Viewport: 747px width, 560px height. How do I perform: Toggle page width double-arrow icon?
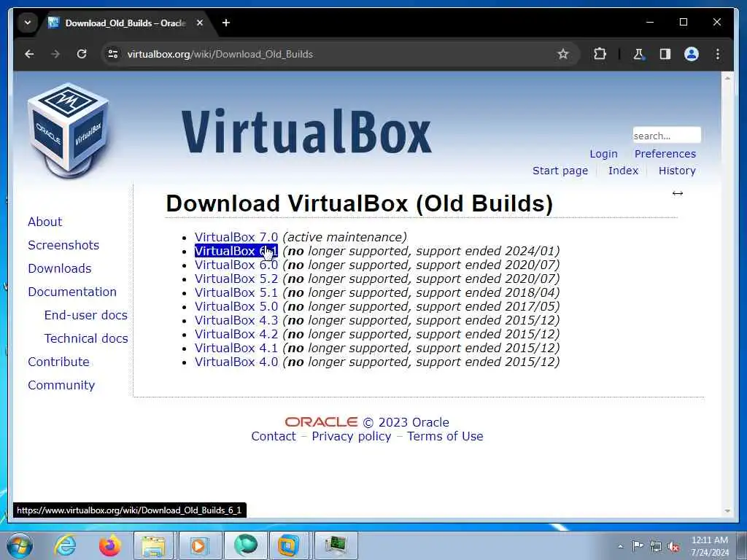pos(678,192)
